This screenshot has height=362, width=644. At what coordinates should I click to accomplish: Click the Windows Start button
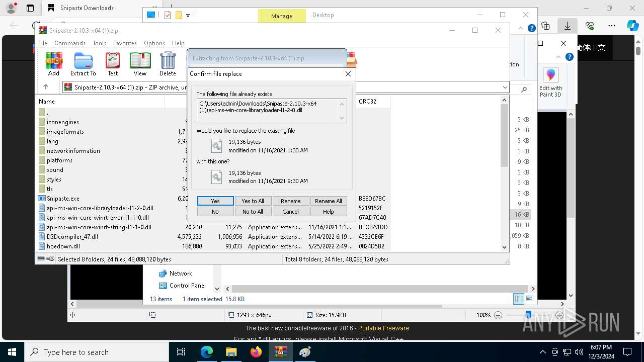pyautogui.click(x=12, y=352)
